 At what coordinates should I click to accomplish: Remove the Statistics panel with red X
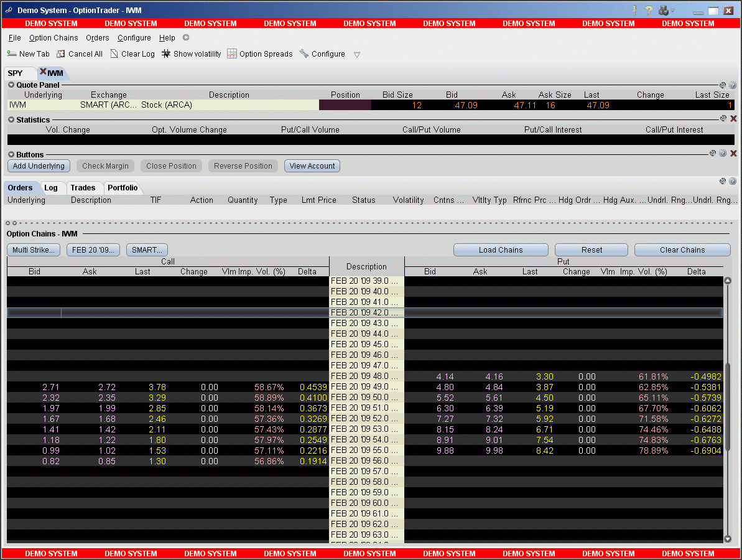733,118
